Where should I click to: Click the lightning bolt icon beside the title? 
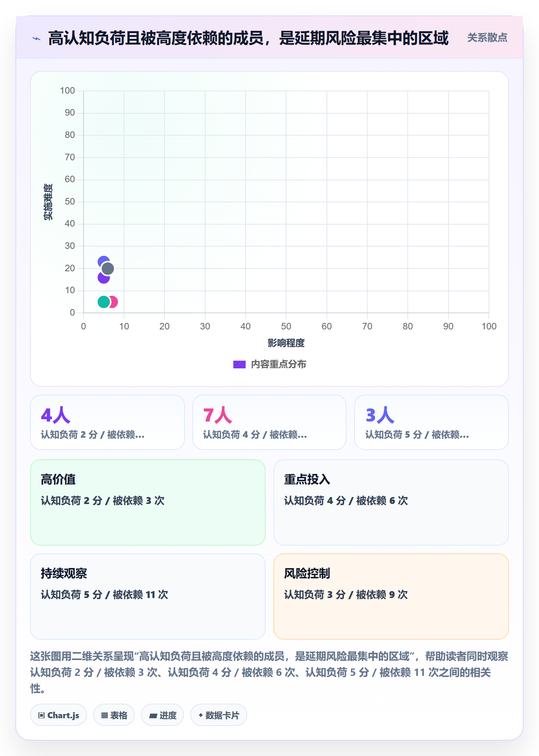tap(37, 39)
